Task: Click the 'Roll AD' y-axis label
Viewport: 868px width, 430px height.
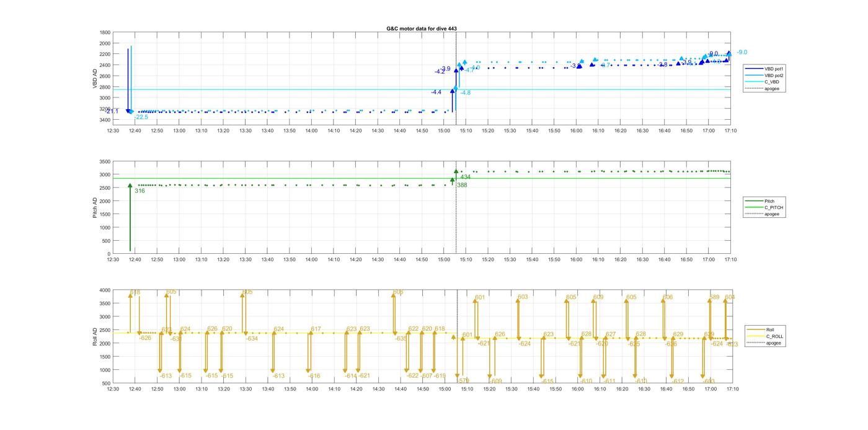Action: click(95, 336)
